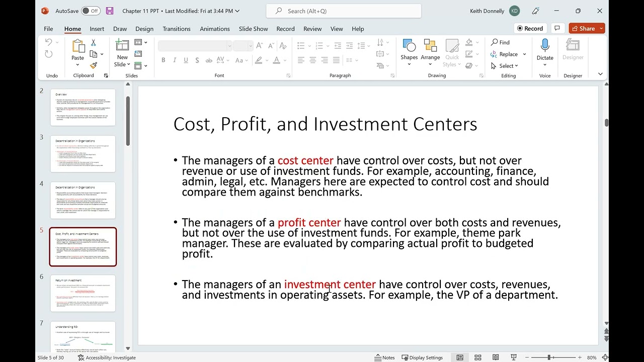Switch to Slide Sorter view
The height and width of the screenshot is (362, 644).
pos(478,357)
